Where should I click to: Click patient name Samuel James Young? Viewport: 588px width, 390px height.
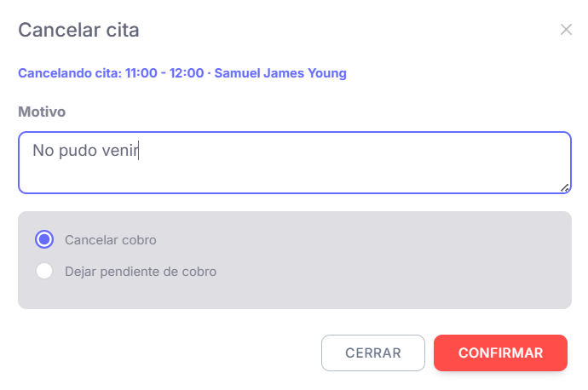pyautogui.click(x=280, y=73)
